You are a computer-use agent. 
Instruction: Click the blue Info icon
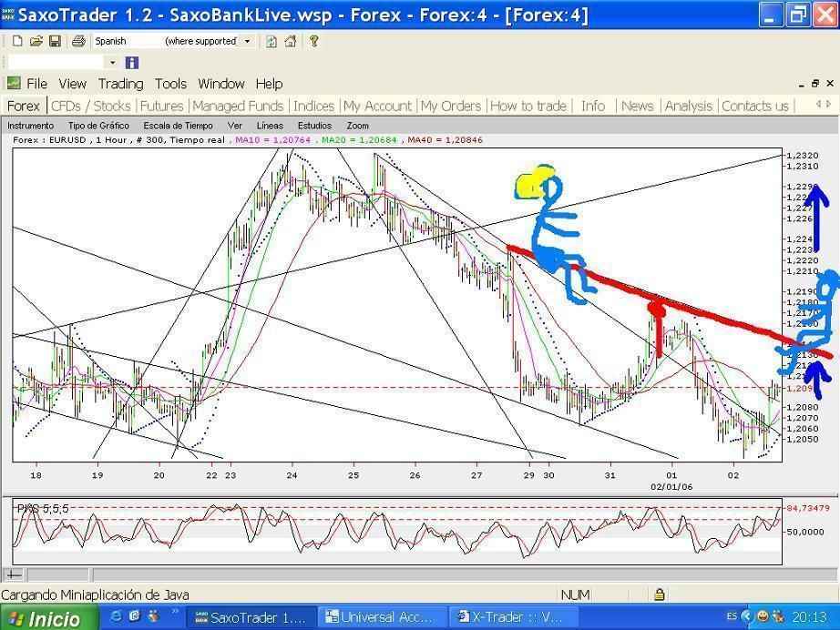132,63
